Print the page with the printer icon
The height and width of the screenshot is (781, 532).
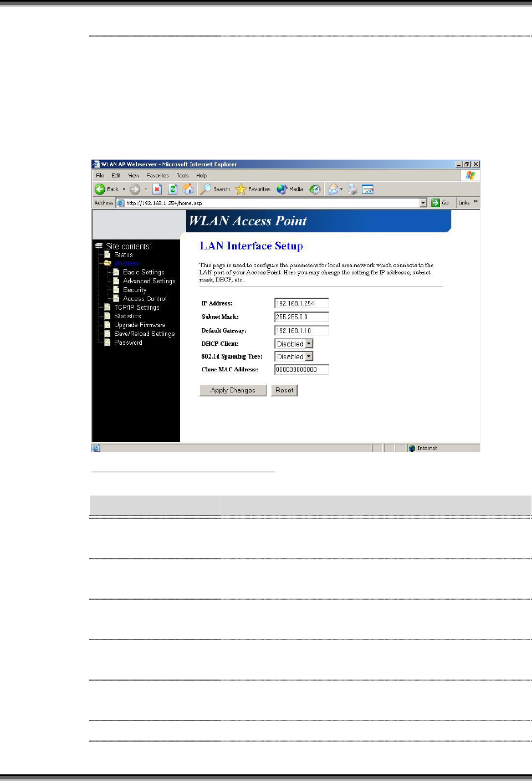click(352, 189)
